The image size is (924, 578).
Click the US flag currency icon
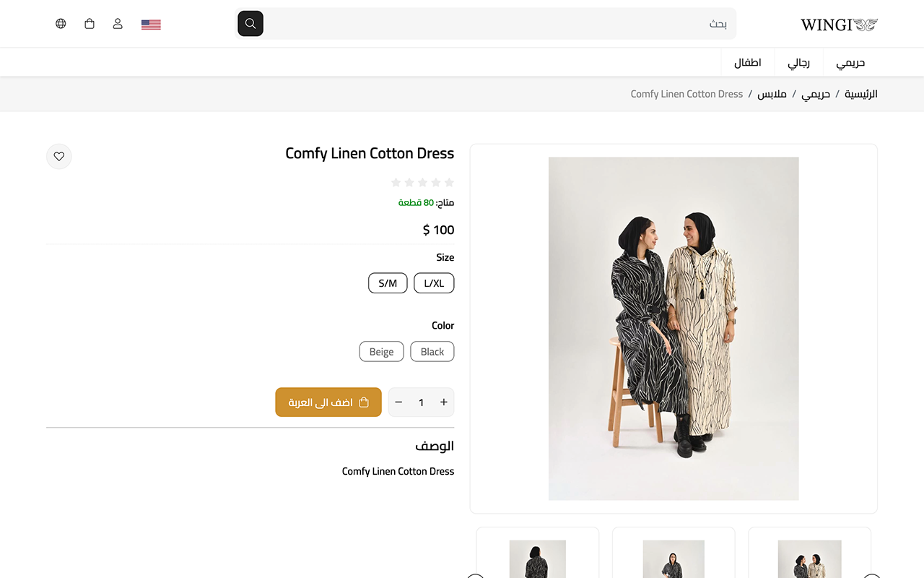coord(151,25)
